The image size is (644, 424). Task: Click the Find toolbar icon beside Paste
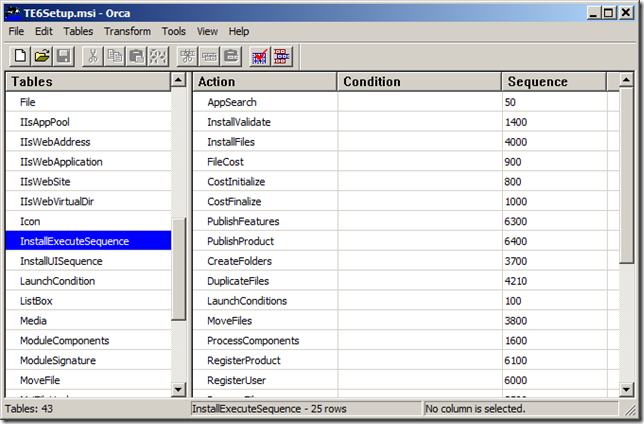(x=158, y=56)
